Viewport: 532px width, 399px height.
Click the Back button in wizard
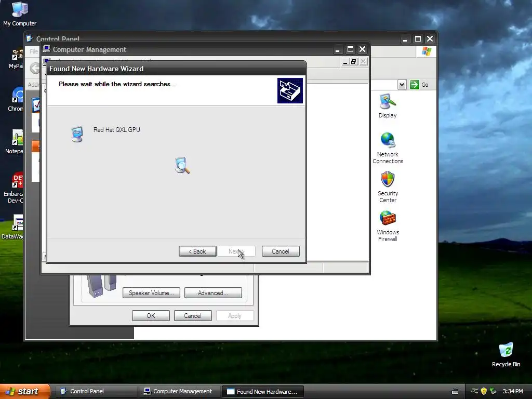197,251
